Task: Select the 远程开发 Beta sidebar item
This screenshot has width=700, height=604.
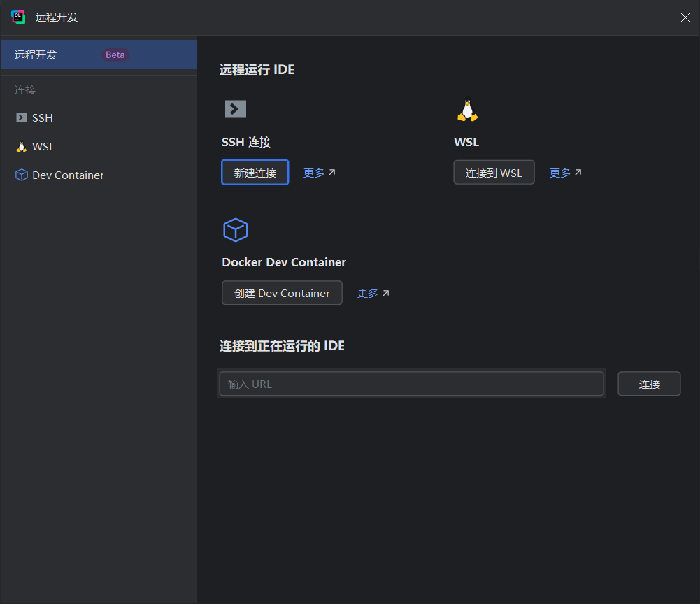Action: pos(99,55)
